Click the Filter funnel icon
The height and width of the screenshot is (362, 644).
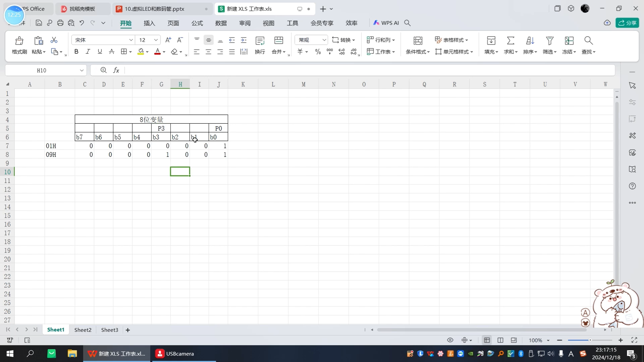[549, 41]
